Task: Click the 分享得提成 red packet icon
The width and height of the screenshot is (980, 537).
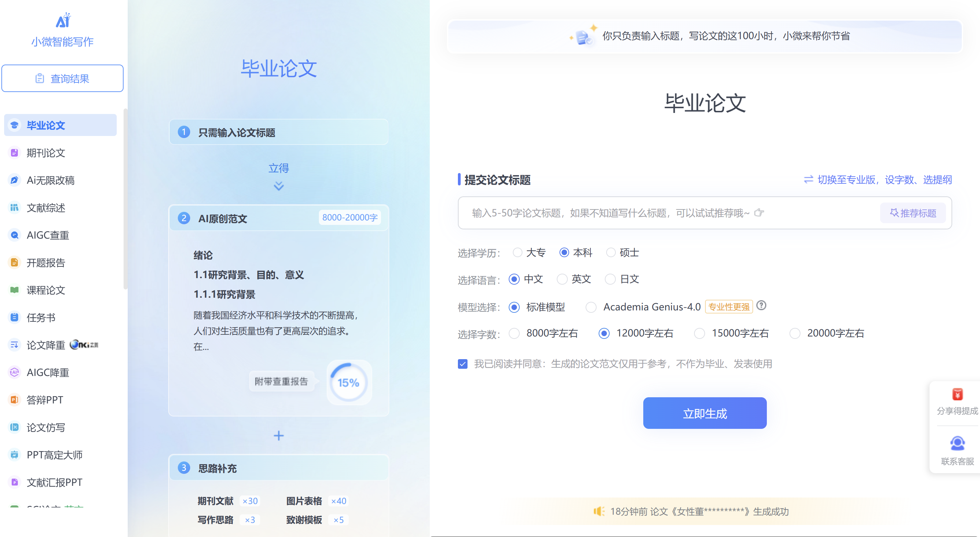Action: click(x=957, y=394)
